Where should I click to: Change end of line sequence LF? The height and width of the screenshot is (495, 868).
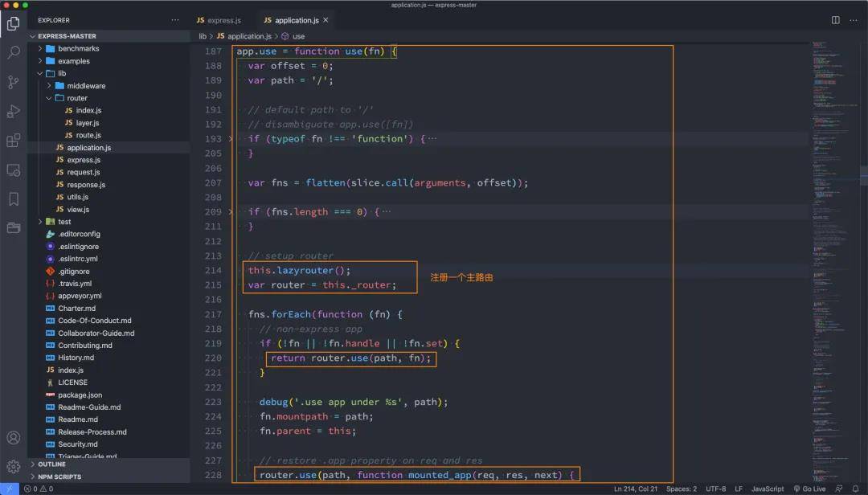point(739,489)
